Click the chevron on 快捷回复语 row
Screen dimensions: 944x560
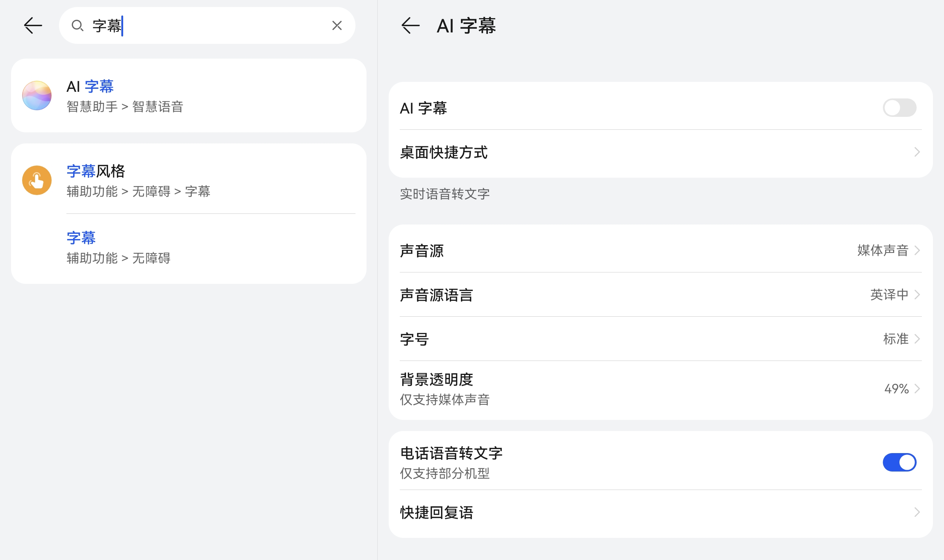point(917,512)
